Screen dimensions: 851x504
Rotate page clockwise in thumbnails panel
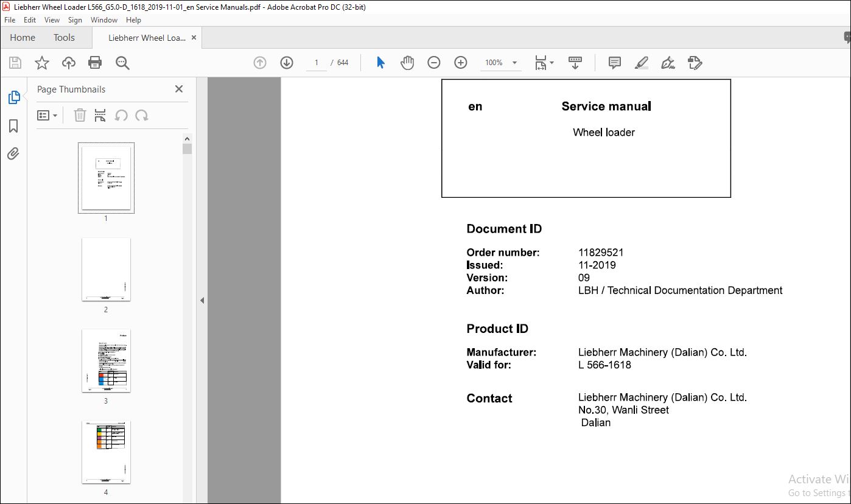pyautogui.click(x=142, y=115)
